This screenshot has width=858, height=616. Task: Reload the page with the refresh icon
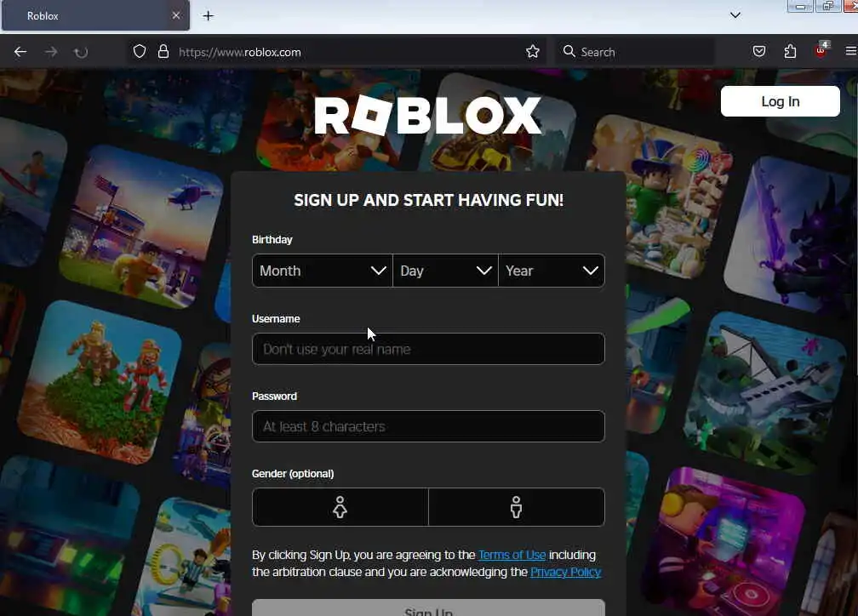81,53
